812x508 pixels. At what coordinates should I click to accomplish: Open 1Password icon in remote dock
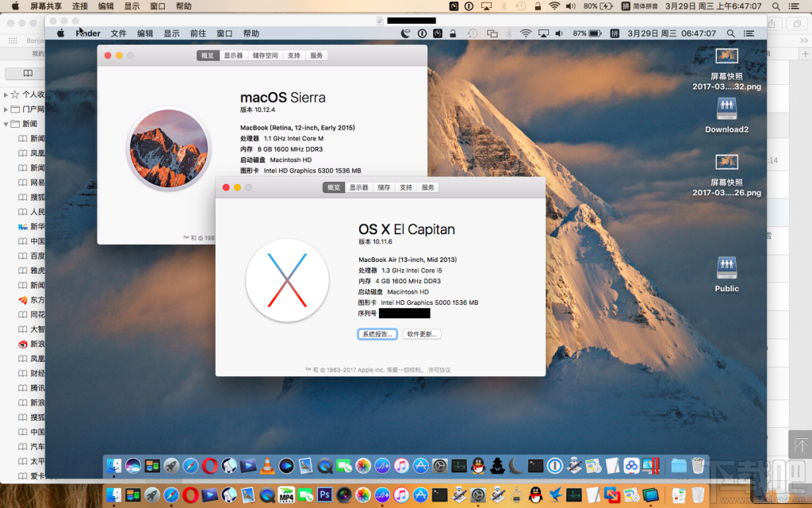coord(554,466)
